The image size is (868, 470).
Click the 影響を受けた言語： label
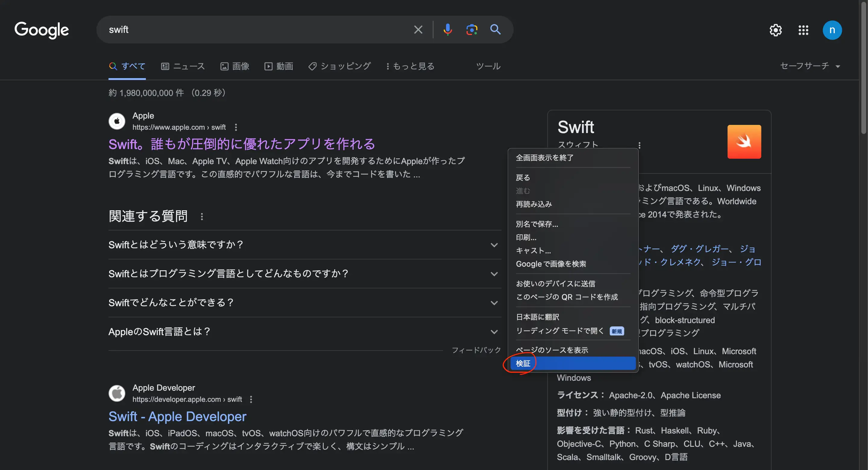594,430
